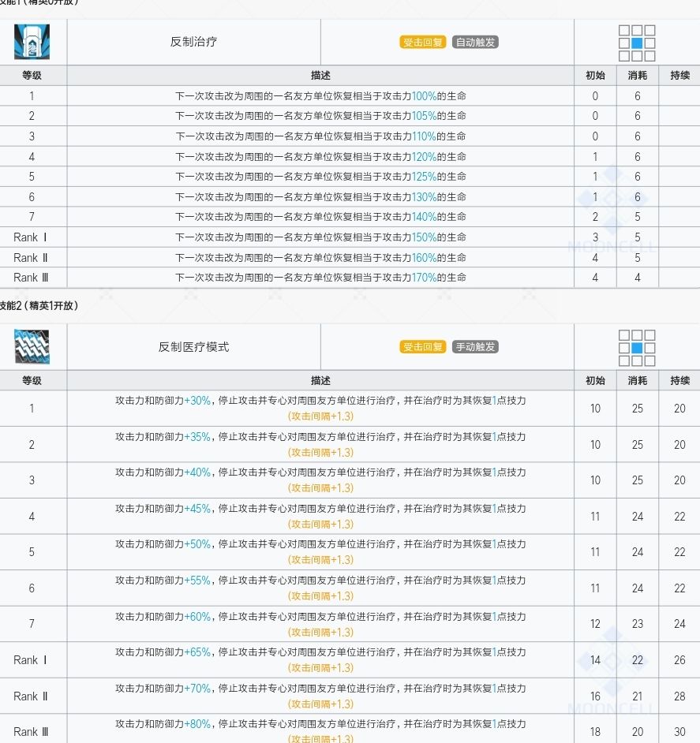
Task: Click the description containing 攻击力130%
Action: pyautogui.click(x=320, y=197)
